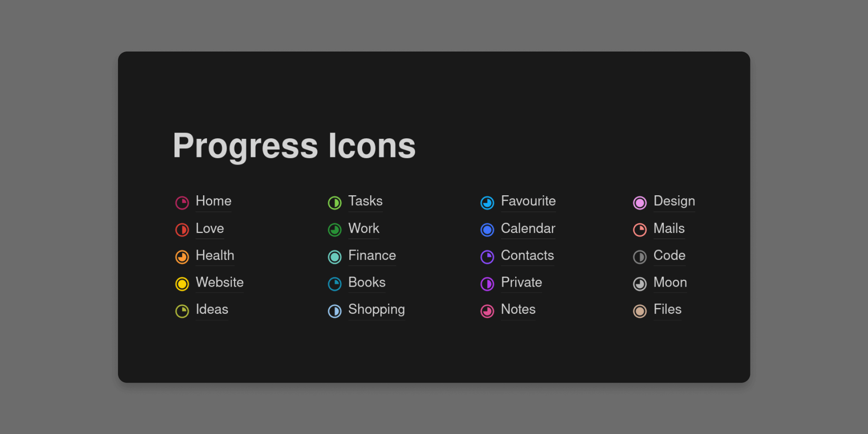This screenshot has width=868, height=434.
Task: Open the Books link
Action: pyautogui.click(x=367, y=282)
